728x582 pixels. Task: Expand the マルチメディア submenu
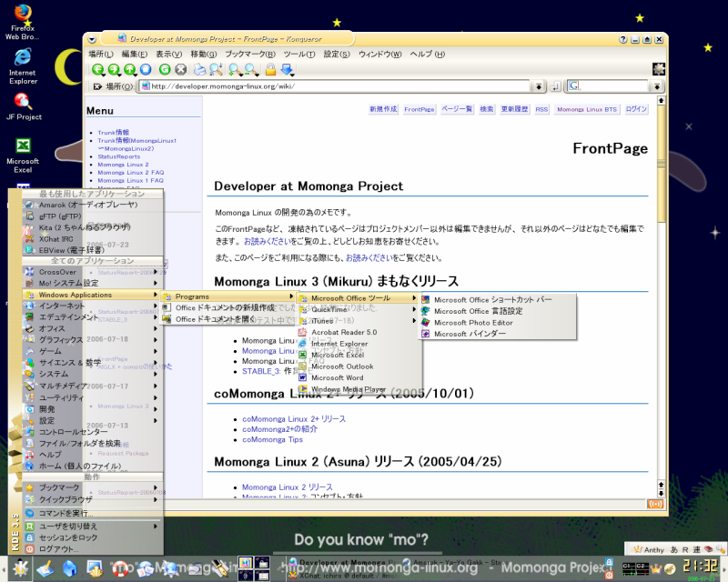click(93, 386)
